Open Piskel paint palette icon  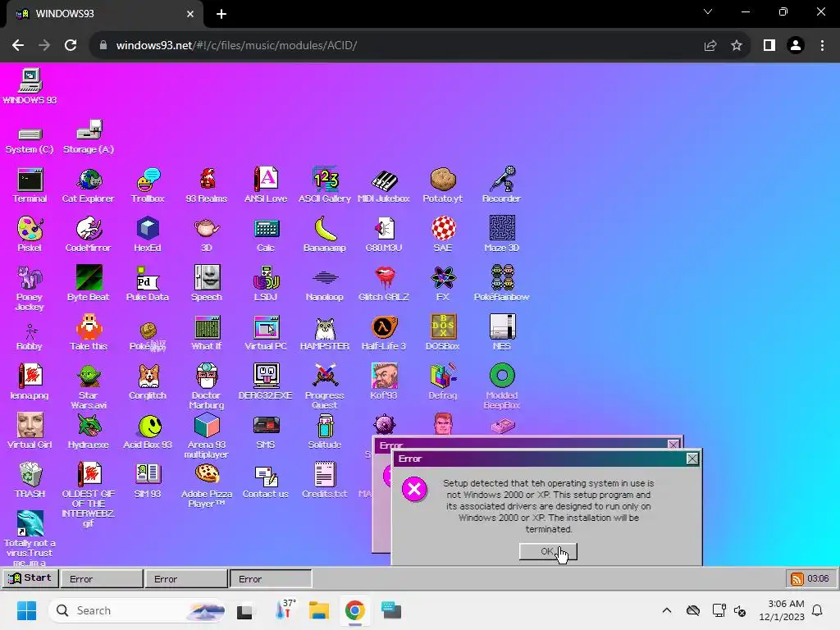point(30,234)
